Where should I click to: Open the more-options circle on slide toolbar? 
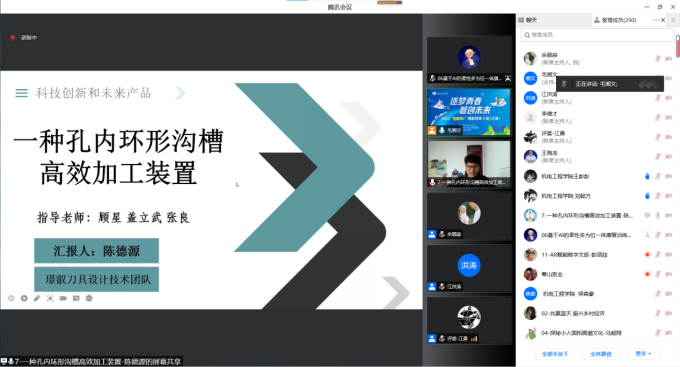tap(89, 298)
